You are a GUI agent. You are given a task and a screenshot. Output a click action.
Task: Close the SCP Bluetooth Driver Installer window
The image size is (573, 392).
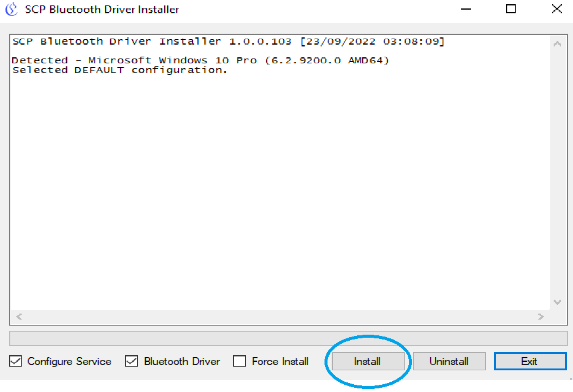pyautogui.click(x=557, y=9)
